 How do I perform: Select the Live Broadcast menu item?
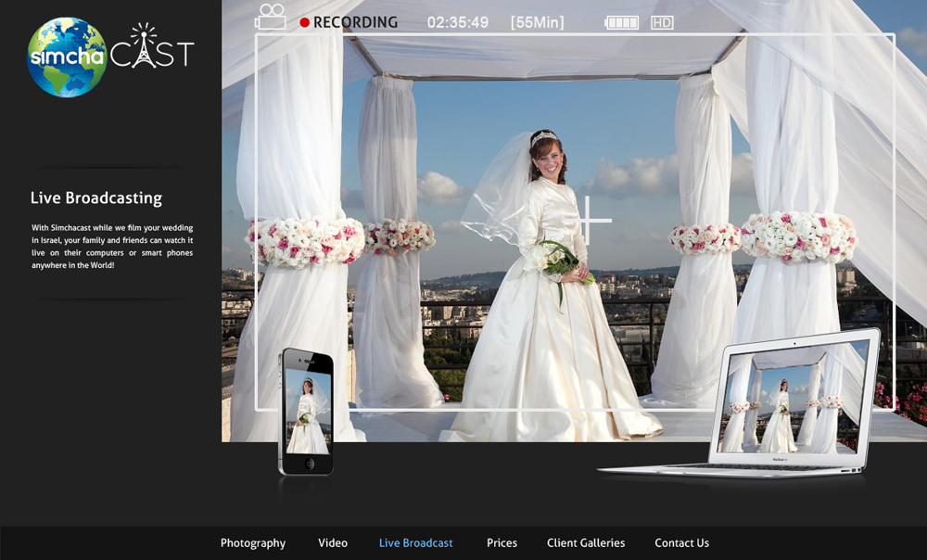point(415,543)
